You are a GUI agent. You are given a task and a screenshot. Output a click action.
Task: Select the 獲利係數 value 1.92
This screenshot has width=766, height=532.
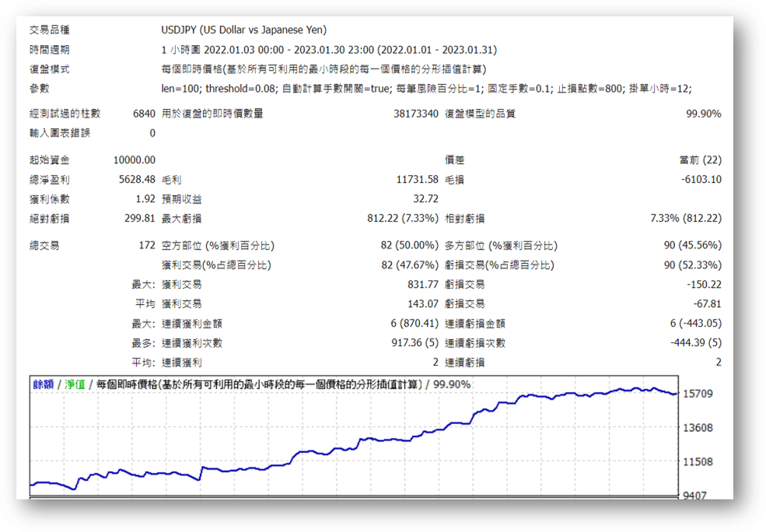pos(145,198)
